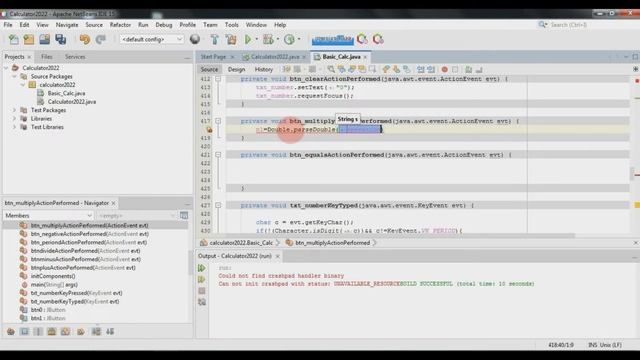Open the Refactor menu
Image resolution: width=640 pixels, height=360 pixels.
click(120, 25)
